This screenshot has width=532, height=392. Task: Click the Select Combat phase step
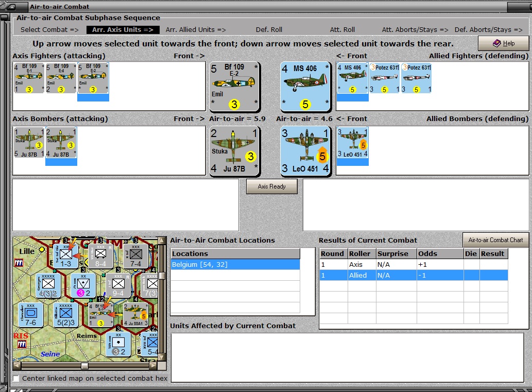49,29
